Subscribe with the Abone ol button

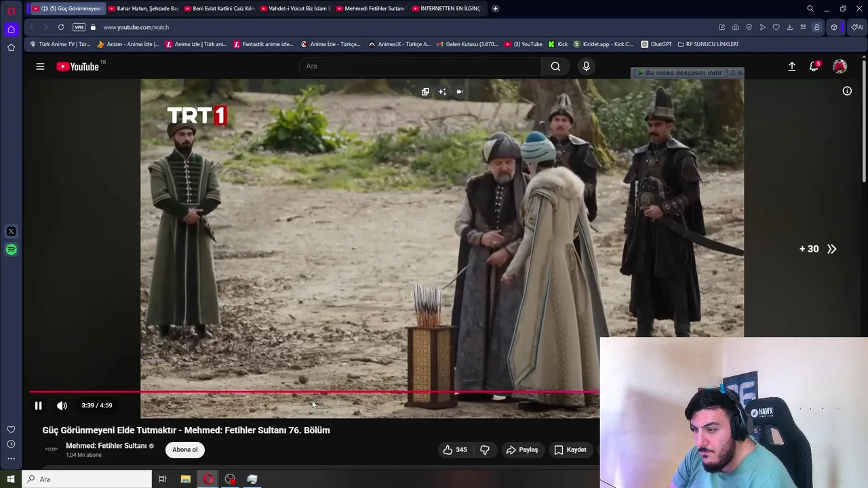[185, 449]
